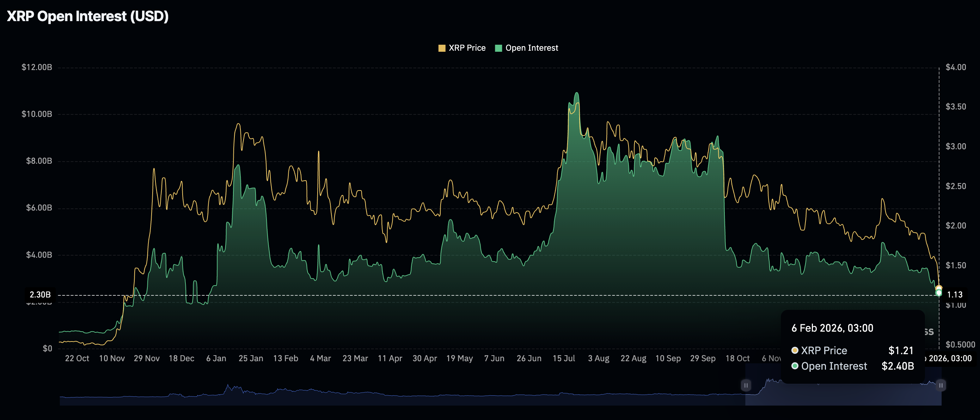Screen dimensions: 980x420
Task: Click the 15 Jul date label
Action: pyautogui.click(x=563, y=358)
